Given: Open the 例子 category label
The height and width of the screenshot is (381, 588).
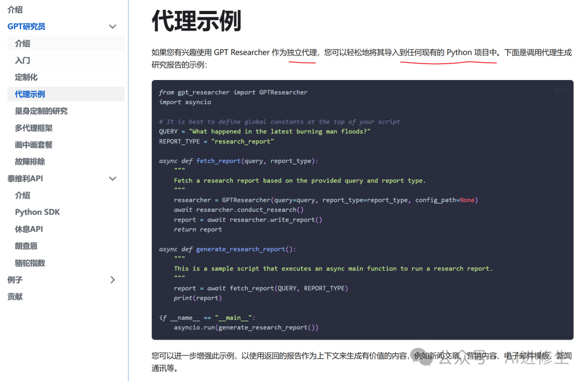Looking at the screenshot, I should tap(15, 280).
